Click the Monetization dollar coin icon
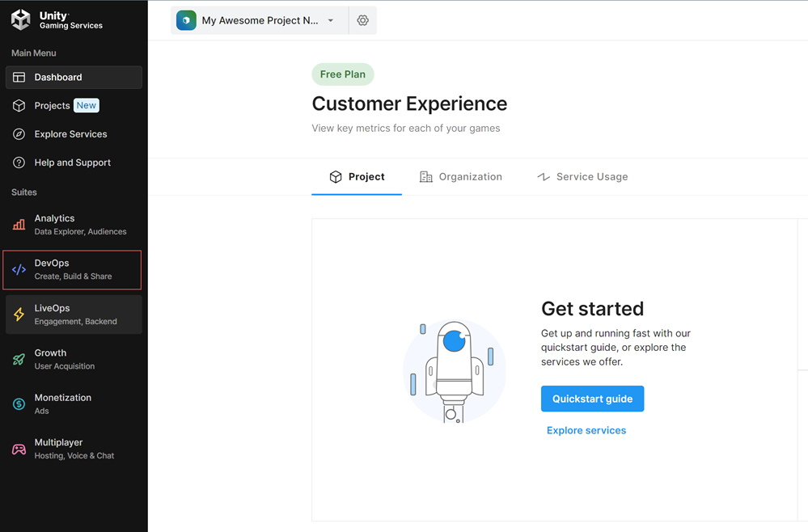This screenshot has height=532, width=808. point(19,404)
